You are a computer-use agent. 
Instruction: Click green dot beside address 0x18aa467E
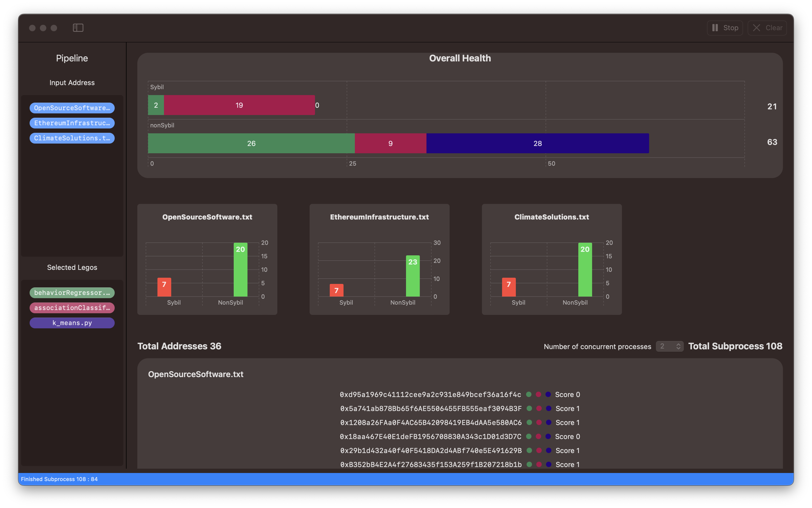(x=528, y=436)
